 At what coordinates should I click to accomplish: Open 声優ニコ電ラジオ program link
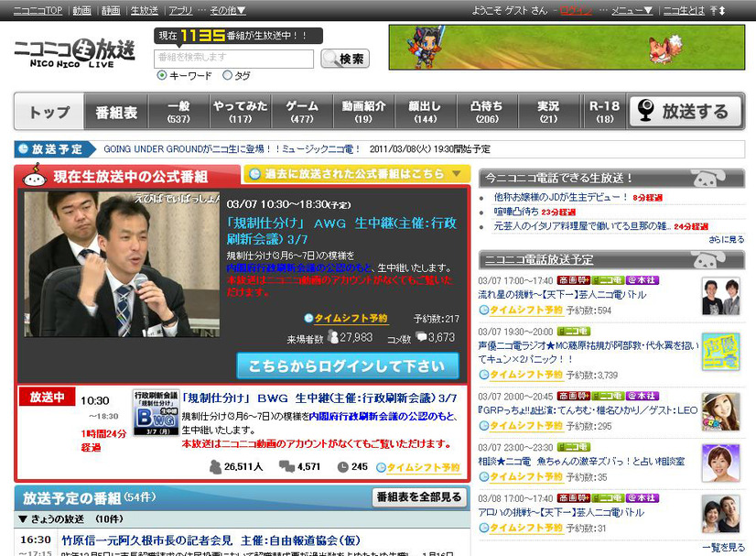click(588, 353)
